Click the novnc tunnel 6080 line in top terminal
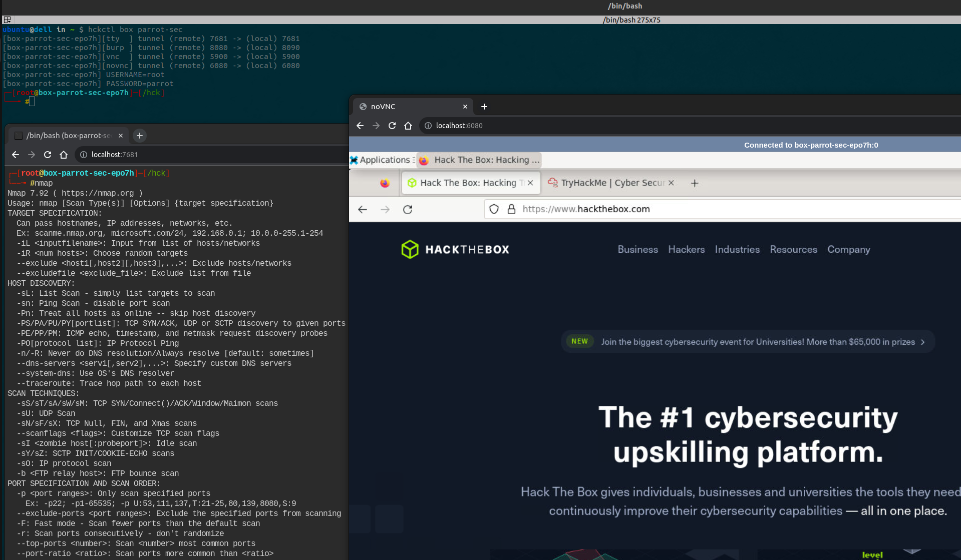Screen dimensions: 961x560 click(x=151, y=66)
